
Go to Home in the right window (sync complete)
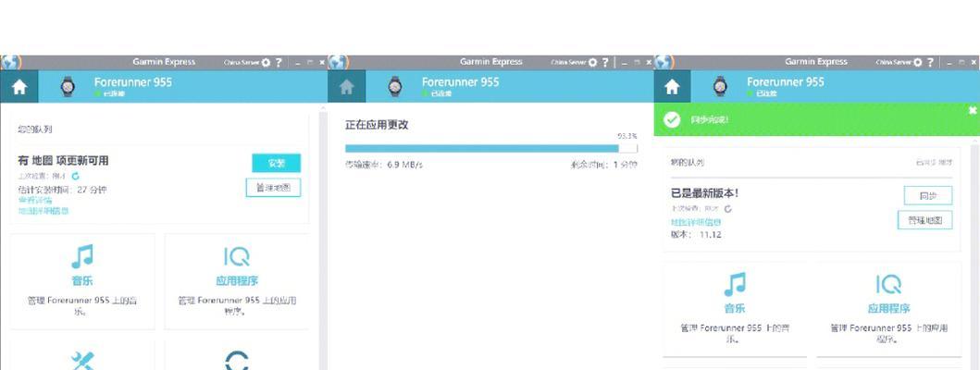tap(672, 87)
